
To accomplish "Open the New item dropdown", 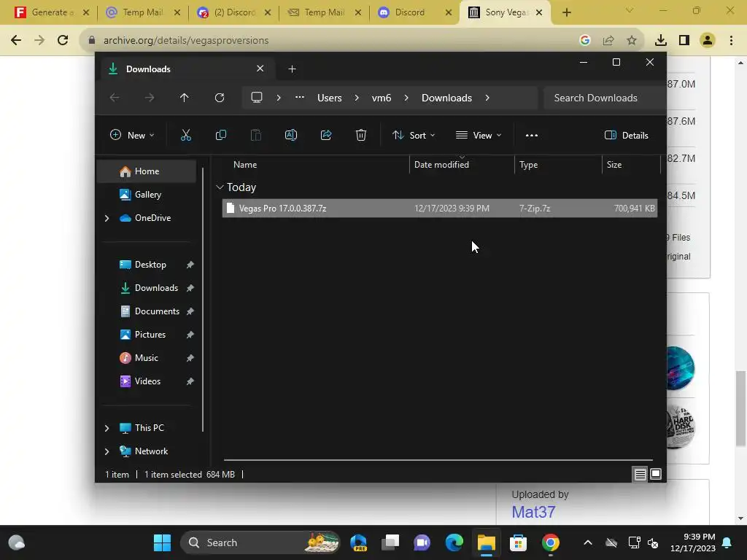I will pos(132,135).
